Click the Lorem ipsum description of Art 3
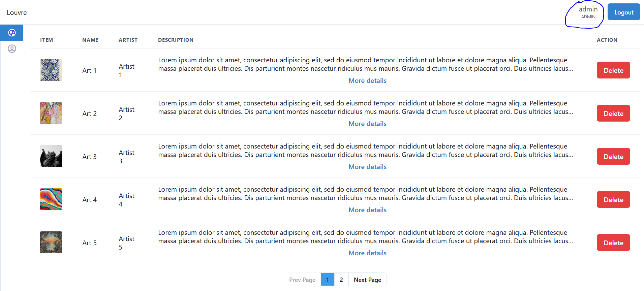The width and height of the screenshot is (644, 291). (x=366, y=150)
